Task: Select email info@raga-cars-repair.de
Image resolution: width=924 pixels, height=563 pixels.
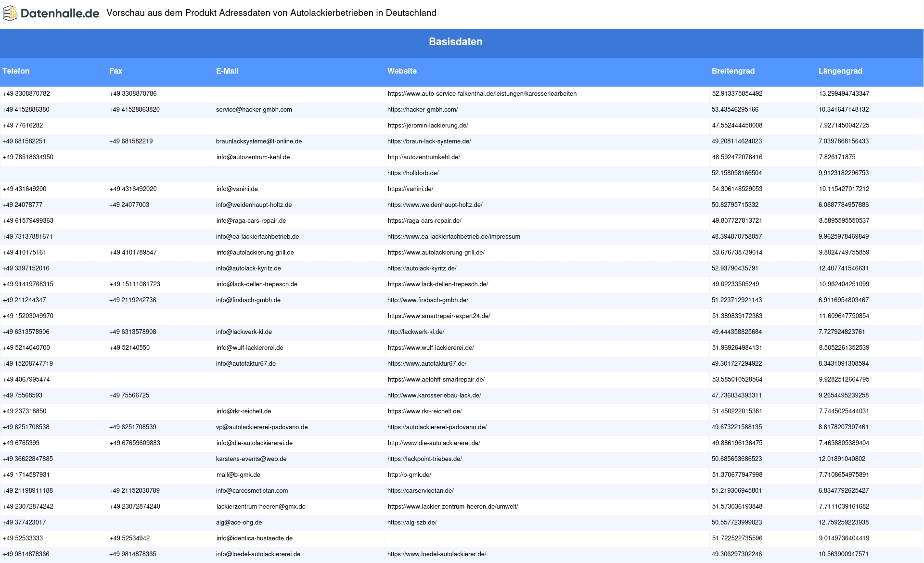Action: click(x=251, y=221)
